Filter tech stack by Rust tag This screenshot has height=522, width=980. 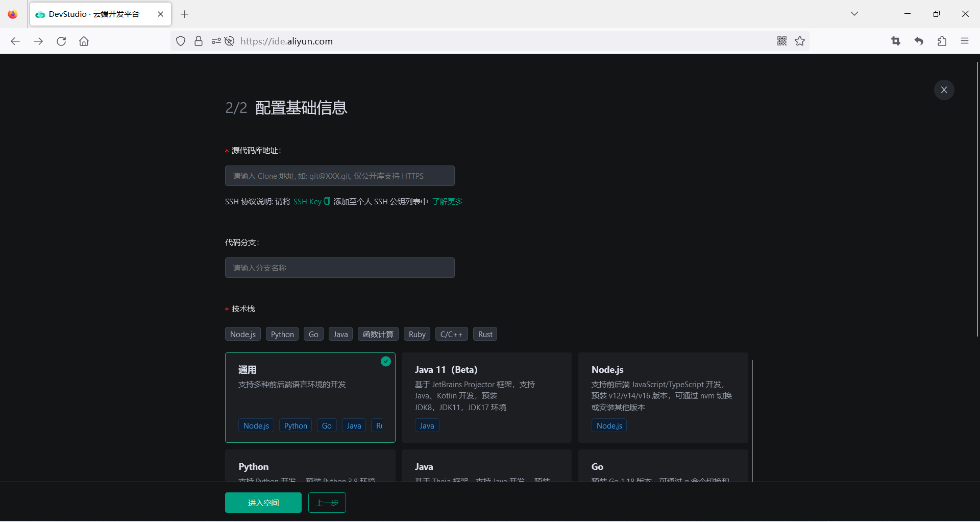pos(485,334)
